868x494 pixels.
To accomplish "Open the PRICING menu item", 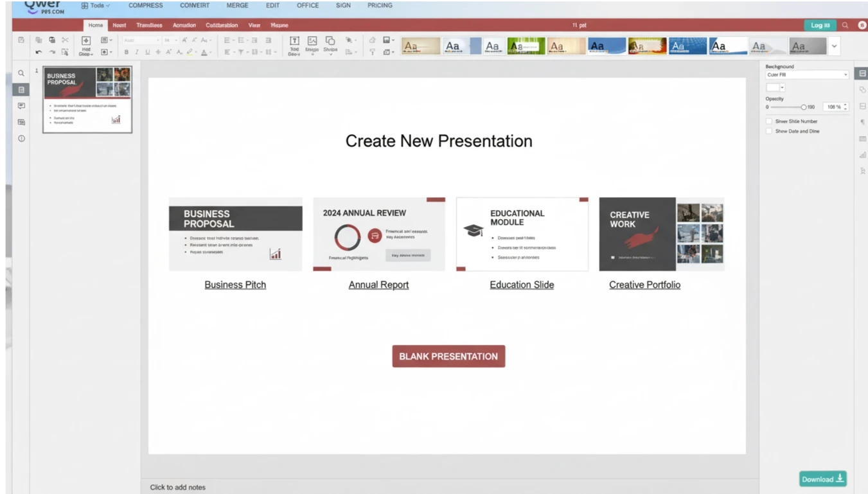I will 380,5.
